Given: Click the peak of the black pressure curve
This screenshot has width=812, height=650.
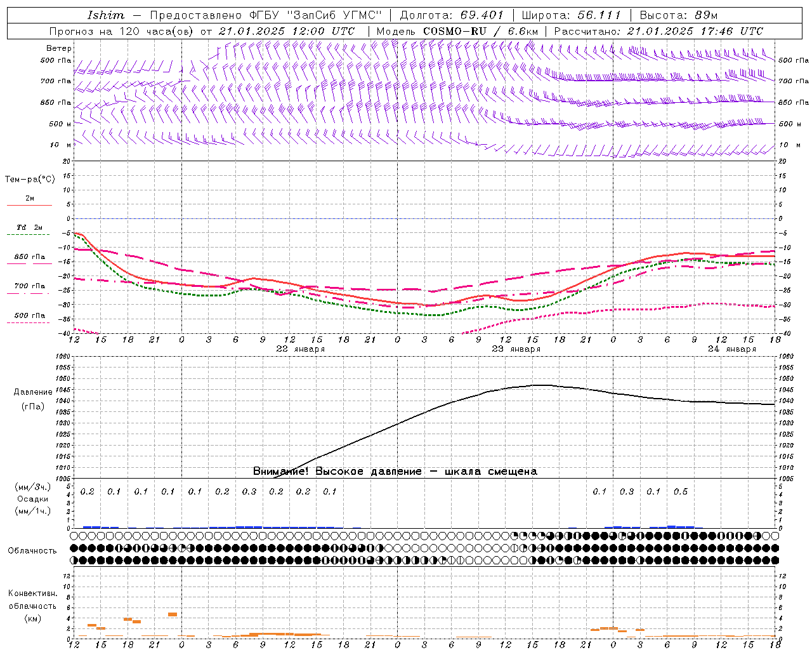Looking at the screenshot, I should click(x=541, y=385).
